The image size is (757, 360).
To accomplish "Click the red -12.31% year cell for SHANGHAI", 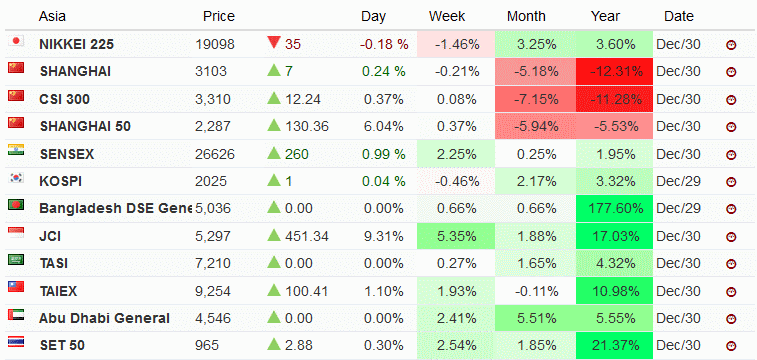I will pos(614,71).
